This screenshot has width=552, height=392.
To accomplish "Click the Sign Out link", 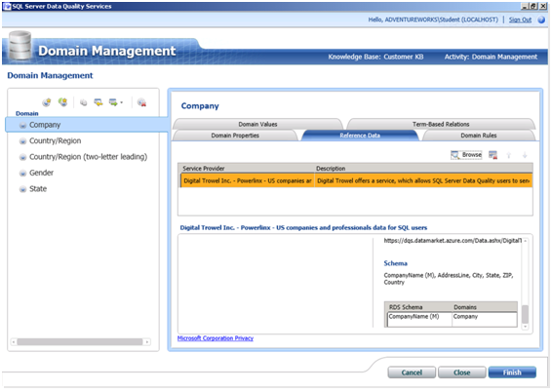I will 520,20.
